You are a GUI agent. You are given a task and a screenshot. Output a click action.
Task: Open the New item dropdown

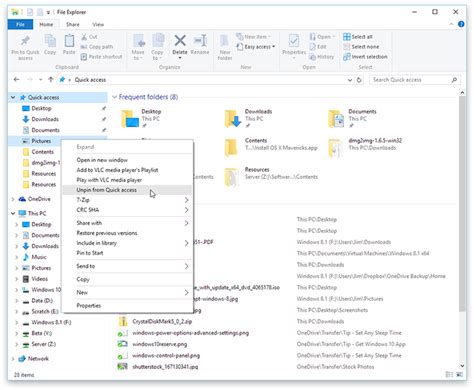click(253, 37)
